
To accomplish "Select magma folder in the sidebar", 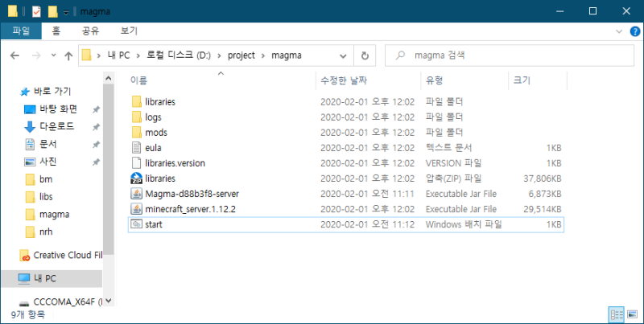I will click(x=54, y=215).
